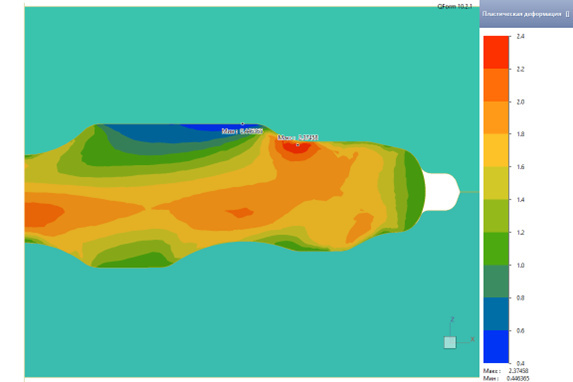Viewport: 573px width, 382px height.
Task: Select the bright blue 0.4–0.6 legend band
Action: (x=496, y=347)
